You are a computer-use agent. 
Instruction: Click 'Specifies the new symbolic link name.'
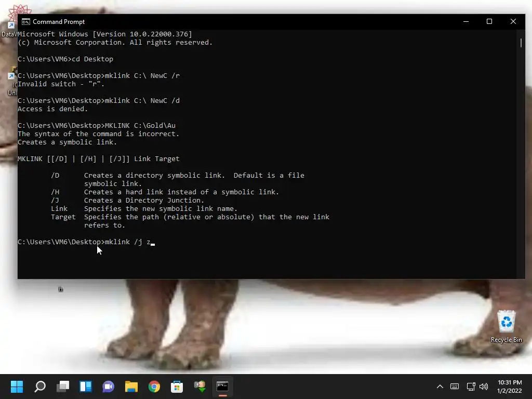161,209
